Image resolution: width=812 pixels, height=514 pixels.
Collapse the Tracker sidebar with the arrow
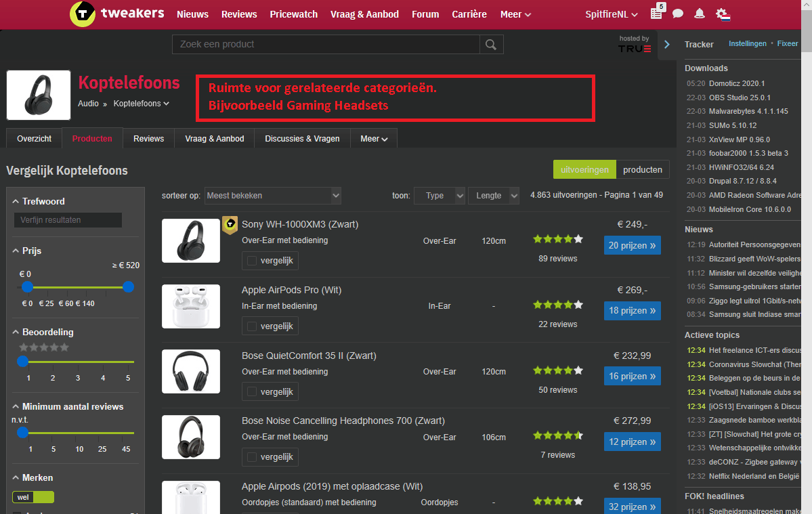(667, 45)
